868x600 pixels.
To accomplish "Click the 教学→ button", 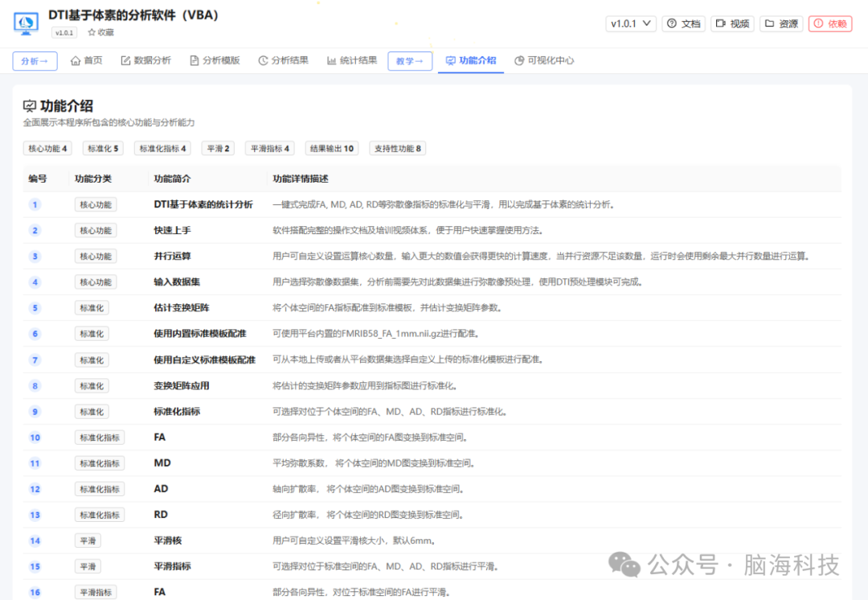I will coord(410,61).
